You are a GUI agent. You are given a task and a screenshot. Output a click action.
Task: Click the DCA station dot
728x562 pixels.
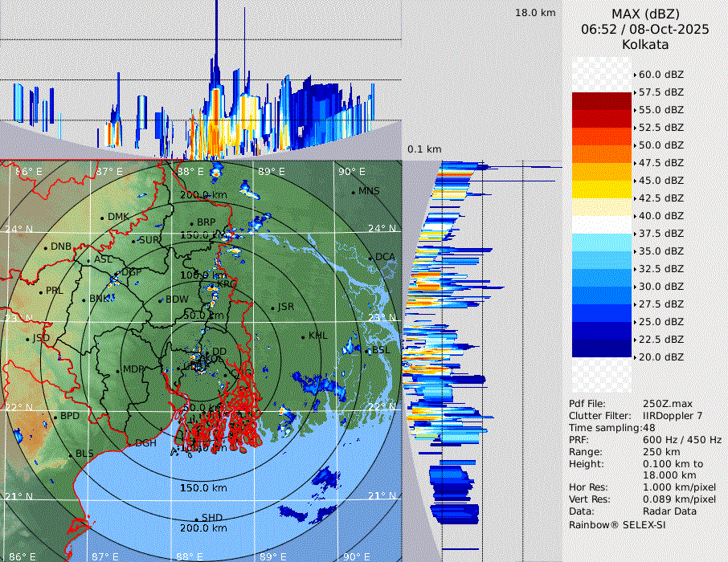[x=372, y=258]
